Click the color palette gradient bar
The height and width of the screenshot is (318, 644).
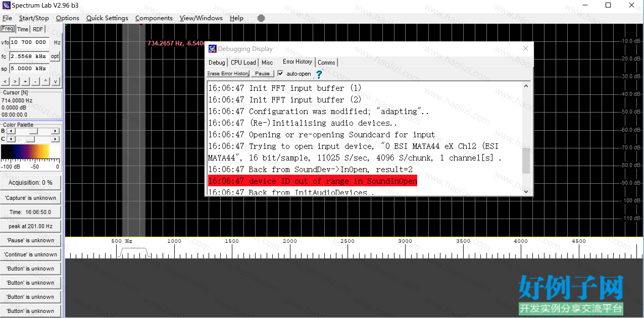[30, 152]
